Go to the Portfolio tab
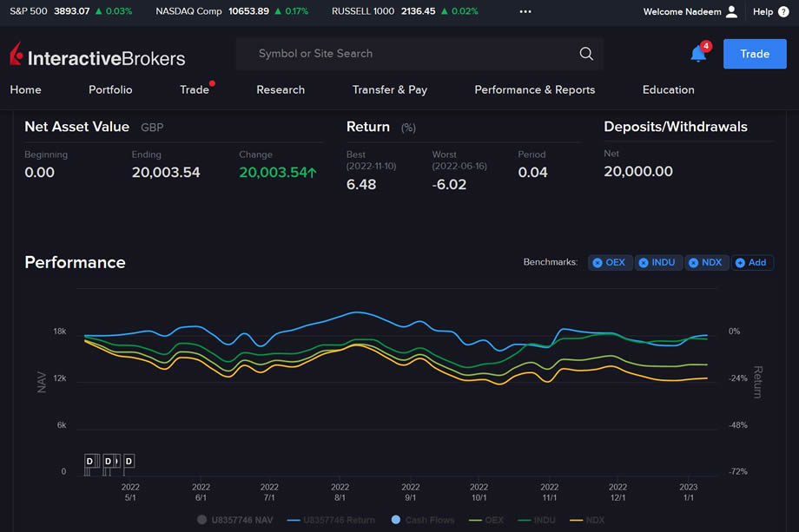The image size is (799, 532). (x=110, y=89)
